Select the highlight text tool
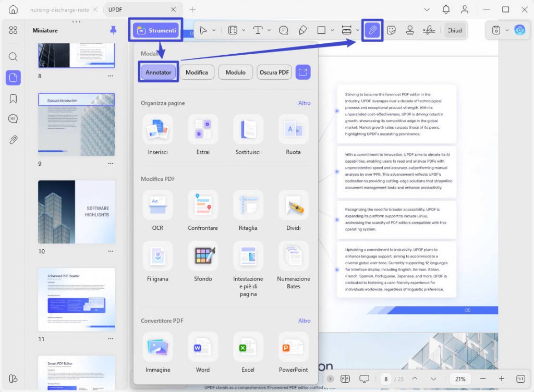534x392 pixels. pyautogui.click(x=233, y=30)
